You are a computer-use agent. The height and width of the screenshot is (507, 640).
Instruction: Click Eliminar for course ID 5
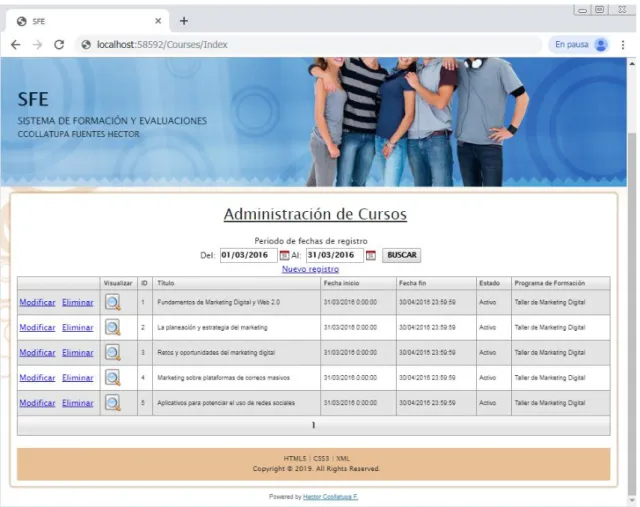coord(78,403)
